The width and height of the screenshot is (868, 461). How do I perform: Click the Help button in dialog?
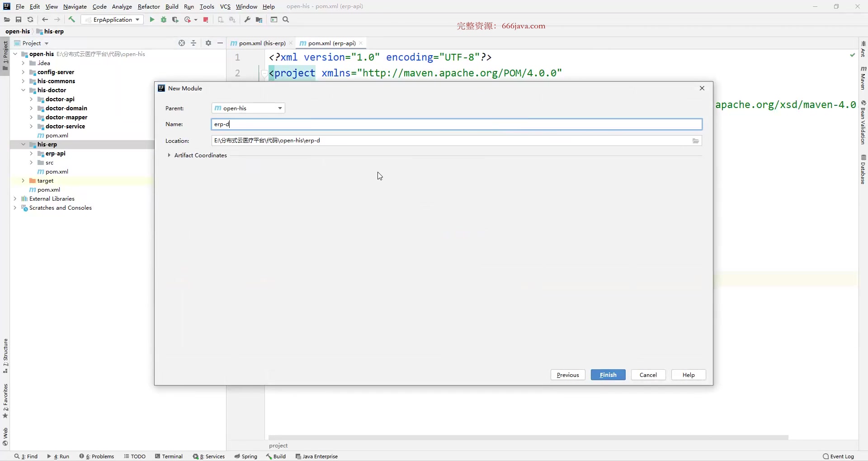689,375
